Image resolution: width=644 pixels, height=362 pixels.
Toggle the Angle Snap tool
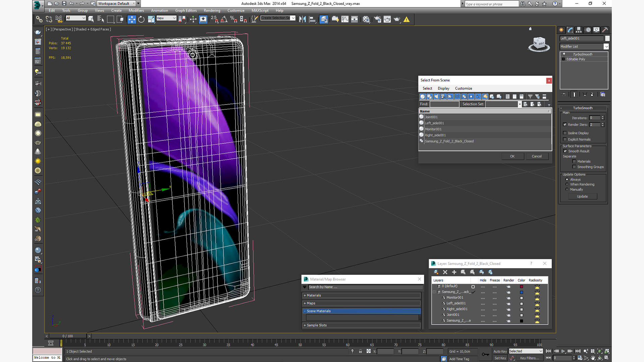pos(224,19)
